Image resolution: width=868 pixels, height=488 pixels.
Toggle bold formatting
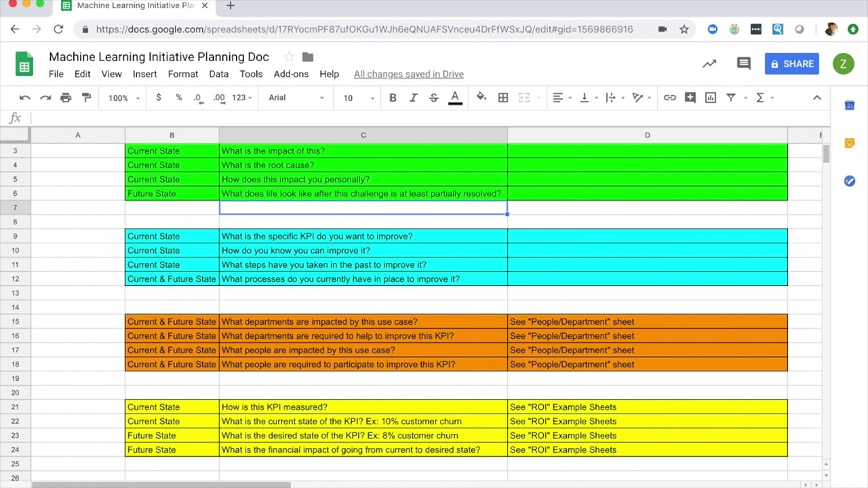(x=393, y=98)
